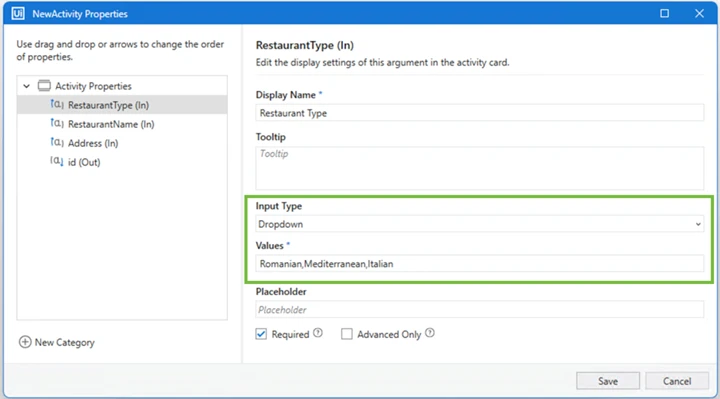This screenshot has height=399, width=720.
Task: Click the RestaurantName argument icon
Action: [56, 124]
